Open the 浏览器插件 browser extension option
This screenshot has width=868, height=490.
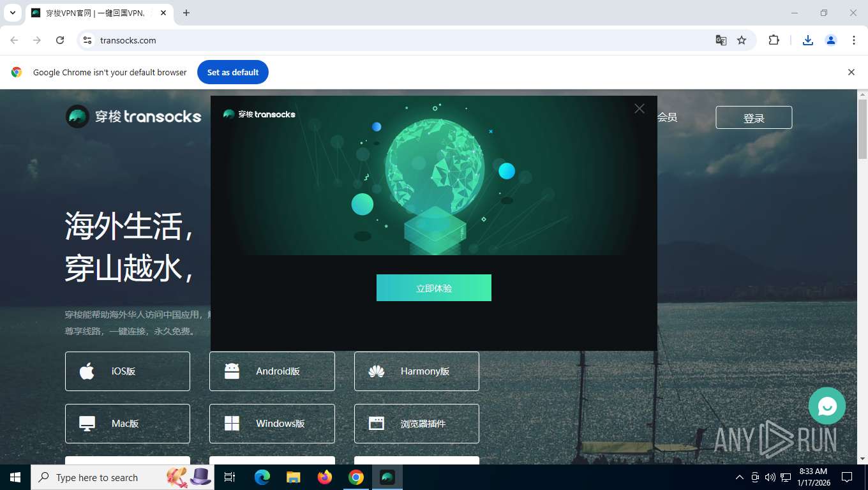pyautogui.click(x=417, y=424)
